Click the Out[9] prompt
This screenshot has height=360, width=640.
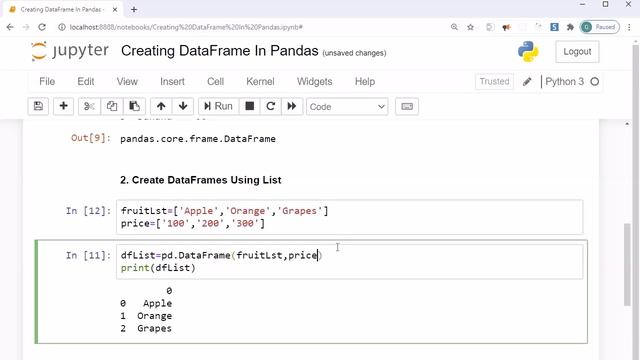click(91, 138)
